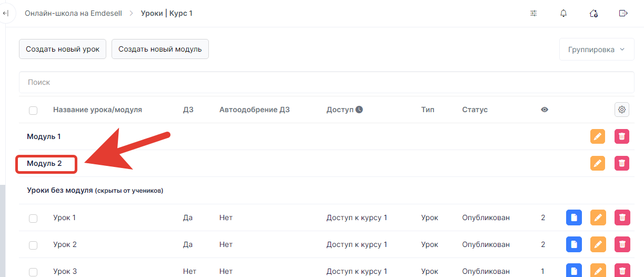The height and width of the screenshot is (277, 644).
Task: Open the home settings icon in header
Action: (x=593, y=13)
